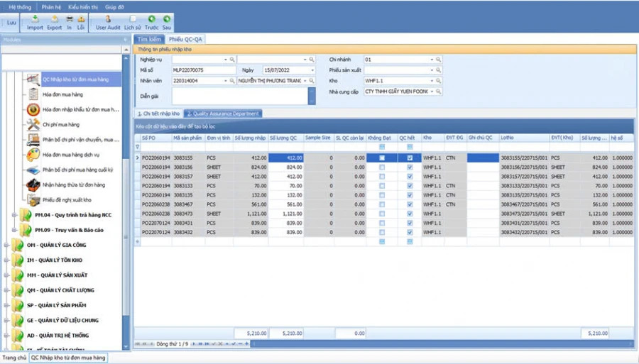This screenshot has height=364, width=639.
Task: Expand PM.09 - Truy vấn & Báo cáo
Action: coord(14,230)
